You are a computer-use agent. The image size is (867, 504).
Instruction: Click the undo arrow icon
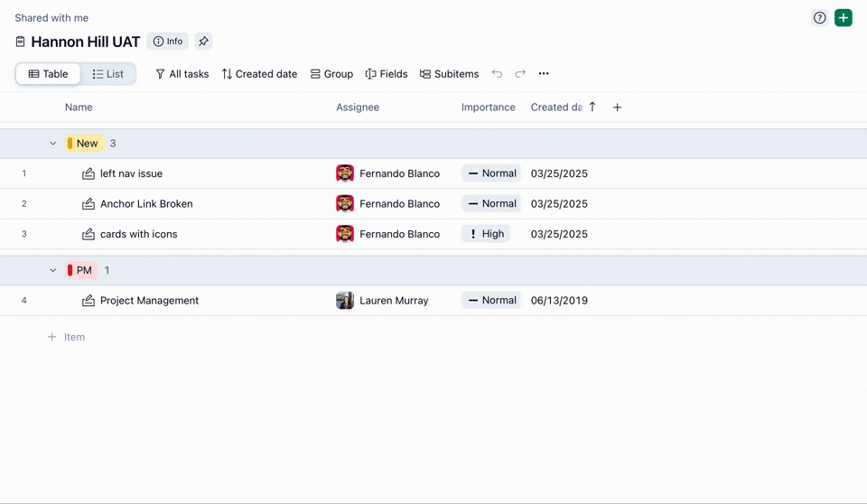pos(497,73)
